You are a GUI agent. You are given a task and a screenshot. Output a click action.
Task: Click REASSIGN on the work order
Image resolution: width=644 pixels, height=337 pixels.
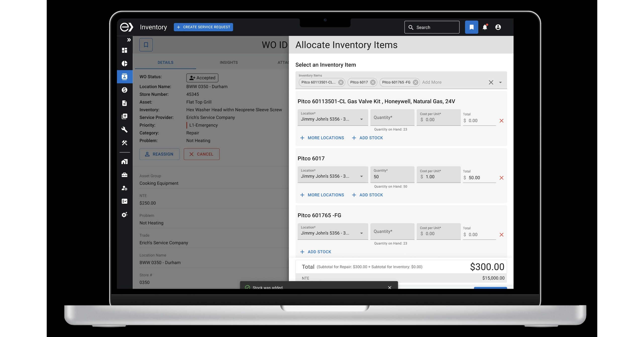(x=159, y=154)
